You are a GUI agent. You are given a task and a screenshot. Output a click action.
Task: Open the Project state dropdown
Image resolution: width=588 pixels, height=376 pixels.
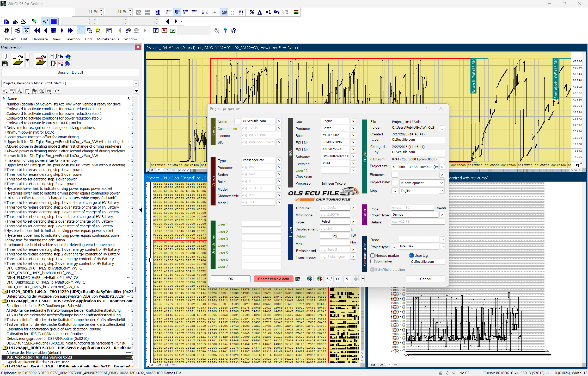(442, 183)
